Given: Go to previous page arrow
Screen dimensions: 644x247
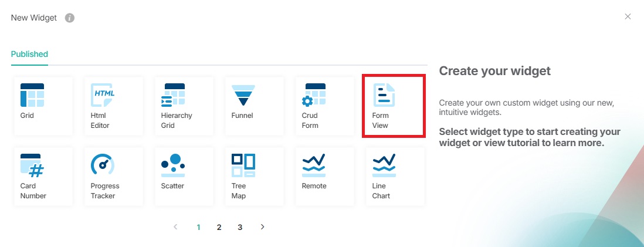Looking at the screenshot, I should [x=175, y=226].
